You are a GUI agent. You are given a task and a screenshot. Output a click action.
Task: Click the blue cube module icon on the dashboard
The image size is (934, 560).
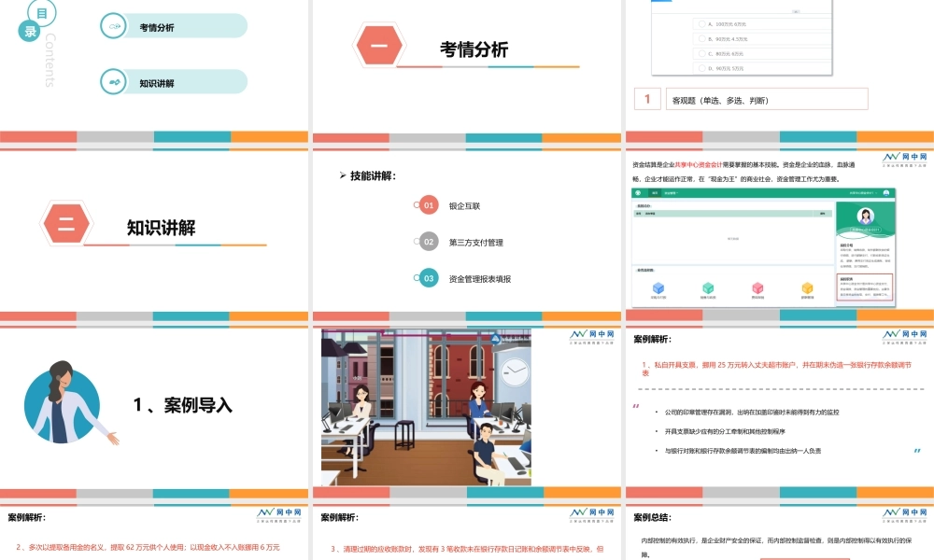tap(658, 287)
